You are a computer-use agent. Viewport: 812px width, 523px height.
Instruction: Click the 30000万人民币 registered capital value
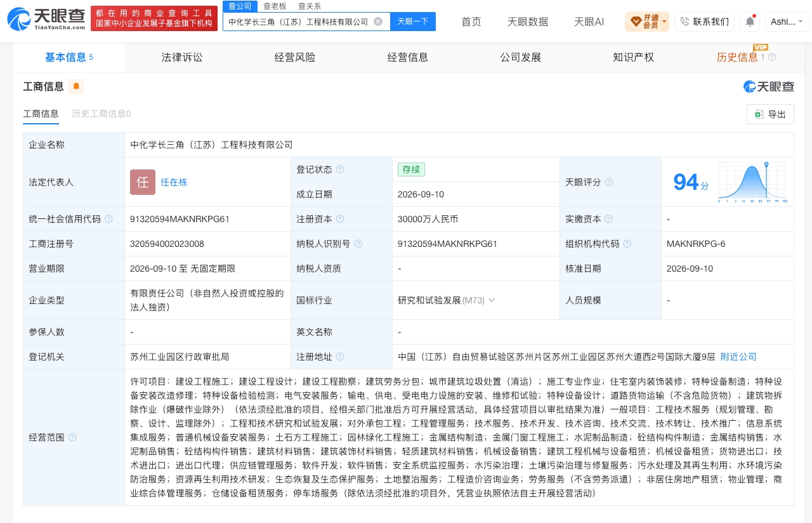(x=428, y=219)
